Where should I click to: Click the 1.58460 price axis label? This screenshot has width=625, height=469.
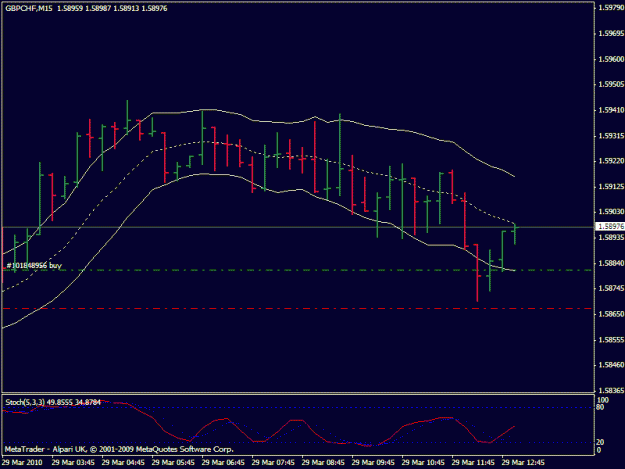click(611, 365)
